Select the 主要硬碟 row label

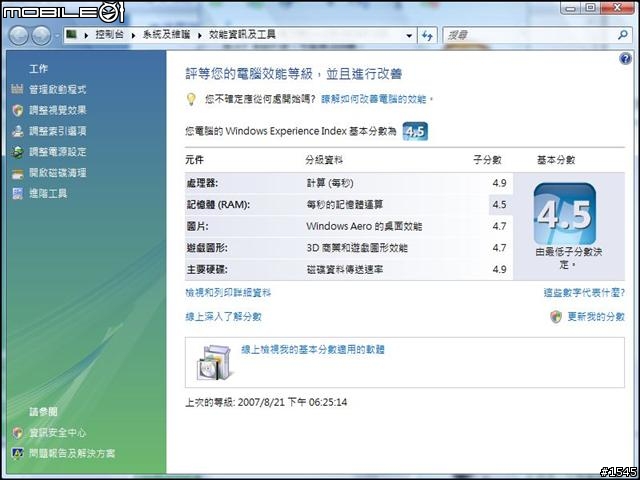click(207, 269)
